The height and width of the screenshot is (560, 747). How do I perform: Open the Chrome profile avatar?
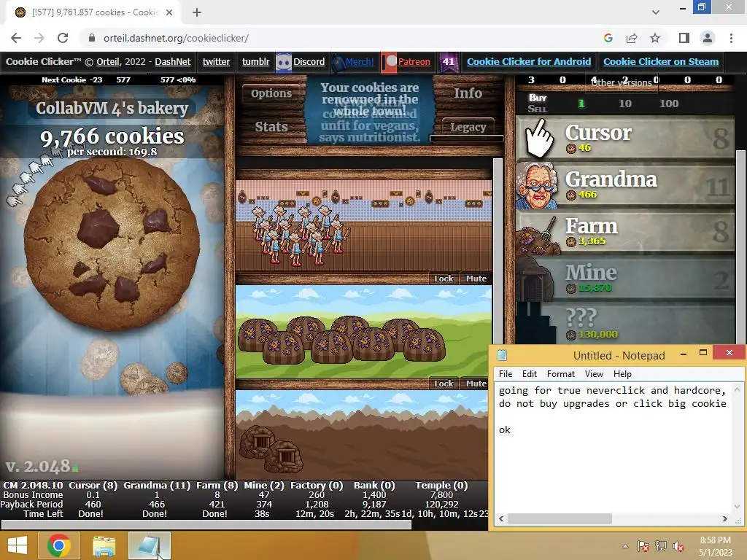tap(708, 38)
